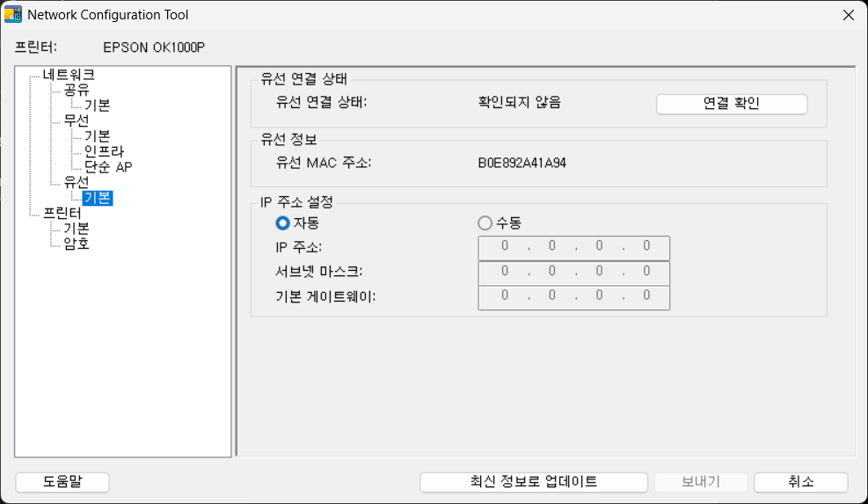The height and width of the screenshot is (504, 868).
Task: Open the 인프라 wireless settings item
Action: [104, 151]
